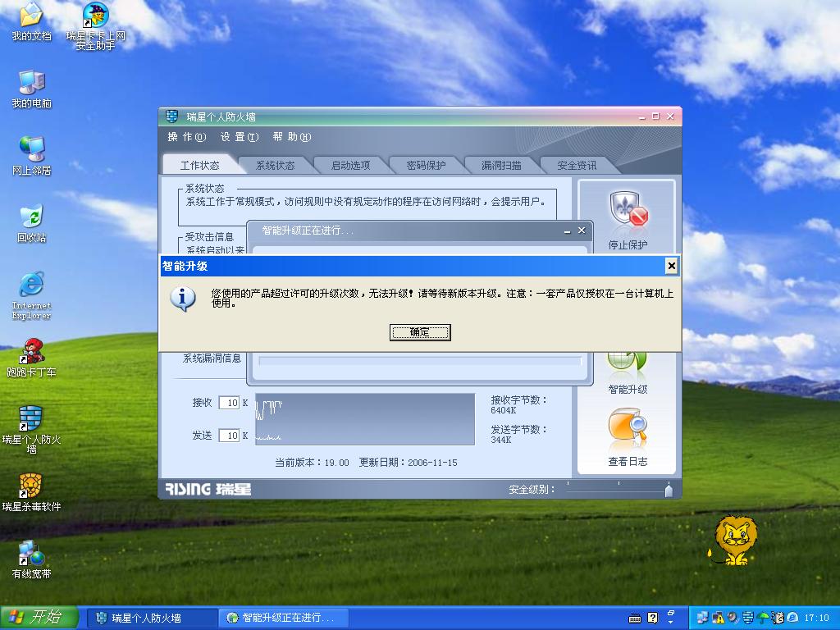Open 我的电脑 desktop icon

(x=32, y=89)
